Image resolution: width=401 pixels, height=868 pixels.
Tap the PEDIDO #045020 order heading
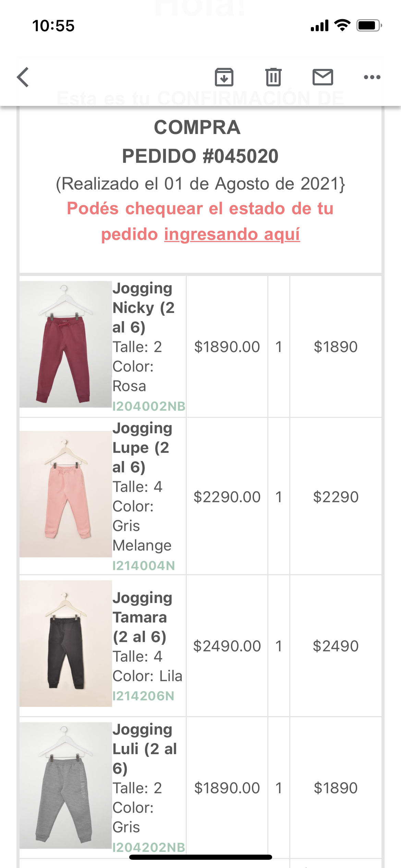[x=200, y=156]
